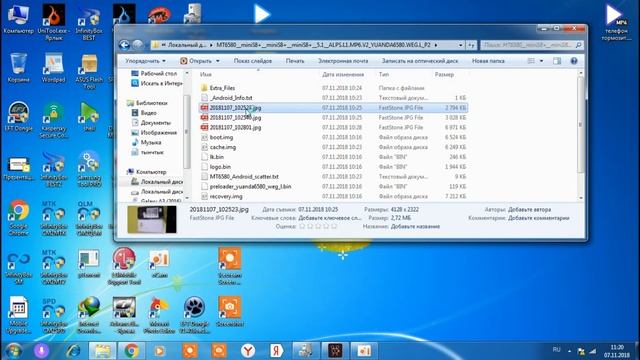Click Электронная почта in the toolbar
The width and height of the screenshot is (640, 360).
(x=343, y=61)
